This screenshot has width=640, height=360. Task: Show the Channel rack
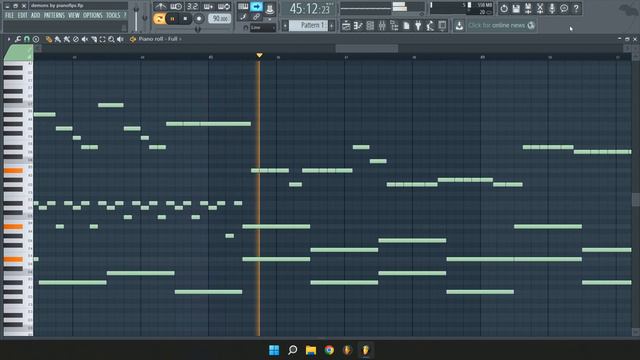coord(370,26)
